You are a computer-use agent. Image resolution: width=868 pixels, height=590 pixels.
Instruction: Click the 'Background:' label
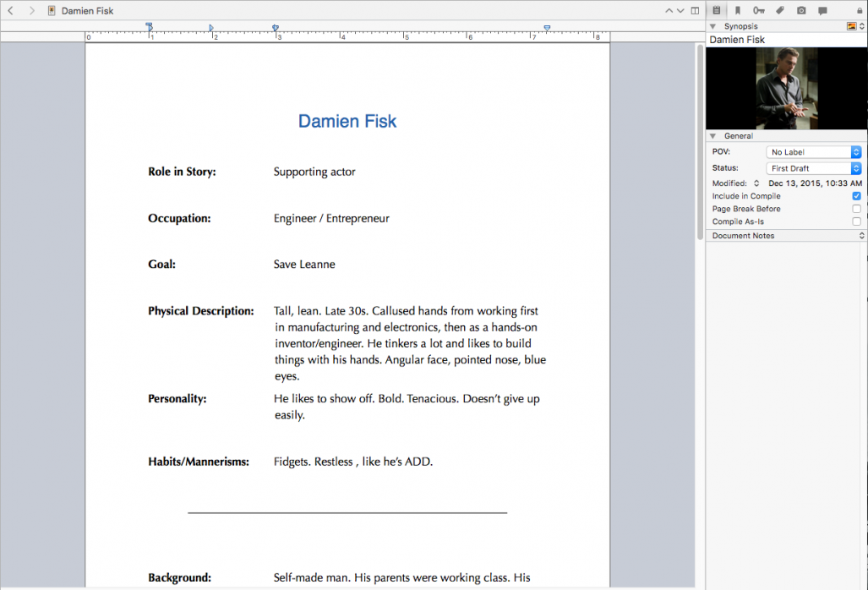pyautogui.click(x=180, y=578)
